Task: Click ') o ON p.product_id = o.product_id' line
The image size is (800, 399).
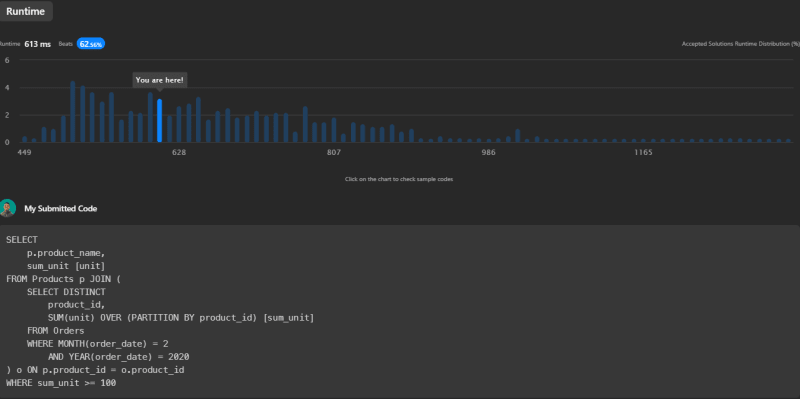Action: 95,370
